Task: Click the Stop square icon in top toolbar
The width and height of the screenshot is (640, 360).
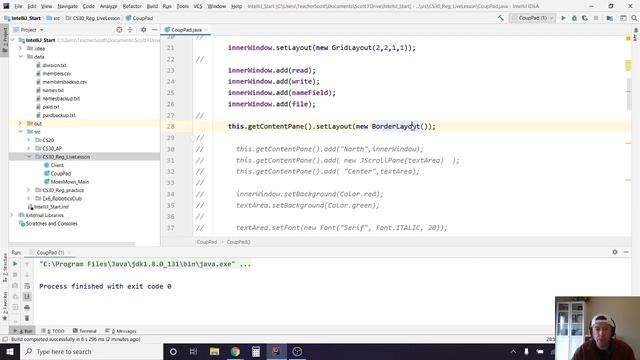Action: point(596,18)
